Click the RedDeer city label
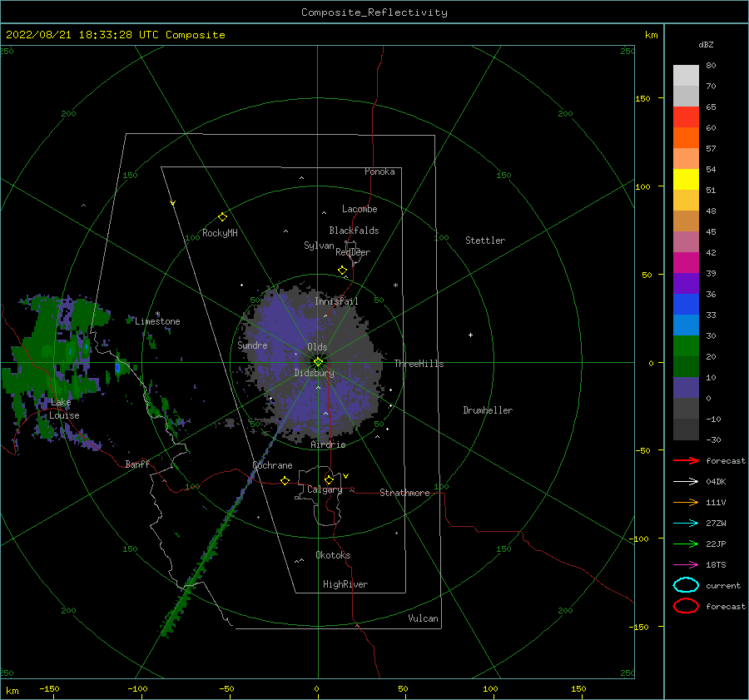 pyautogui.click(x=353, y=252)
